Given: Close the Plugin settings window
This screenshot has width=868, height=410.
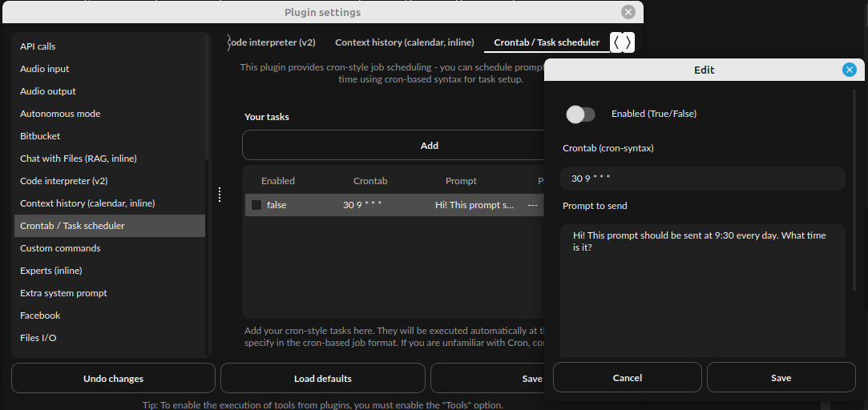Looking at the screenshot, I should point(628,12).
